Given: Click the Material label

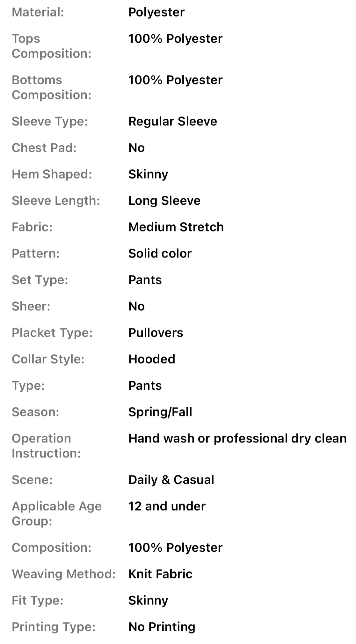Looking at the screenshot, I should click(x=38, y=12).
